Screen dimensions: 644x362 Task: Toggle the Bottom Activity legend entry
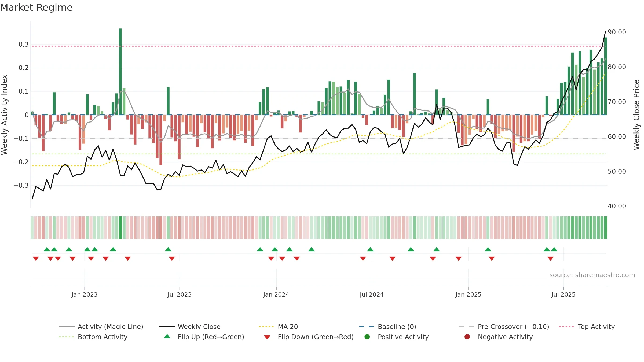(93, 337)
